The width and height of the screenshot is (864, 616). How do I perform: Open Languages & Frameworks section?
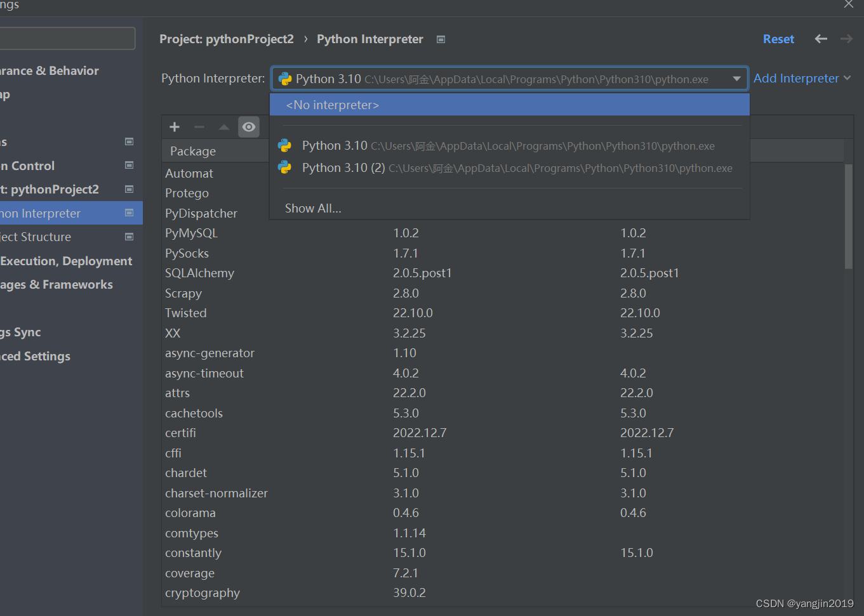pyautogui.click(x=56, y=284)
